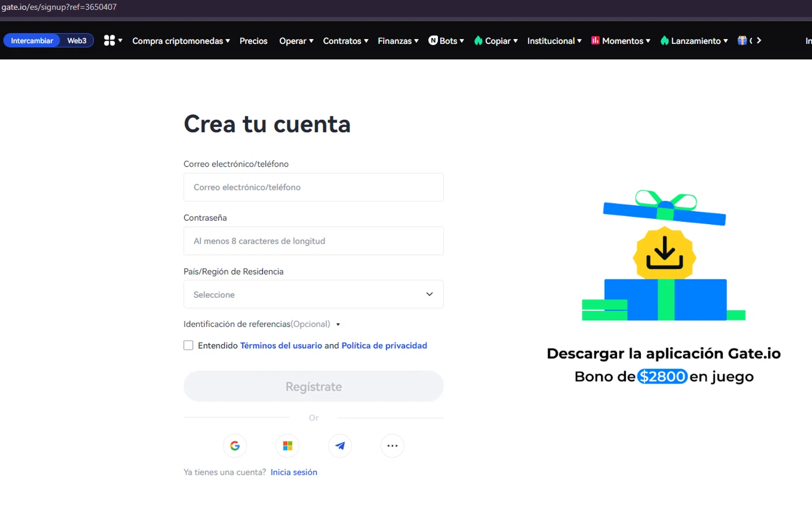Image resolution: width=812 pixels, height=509 pixels.
Task: Click Inicia sesión link
Action: [x=294, y=472]
